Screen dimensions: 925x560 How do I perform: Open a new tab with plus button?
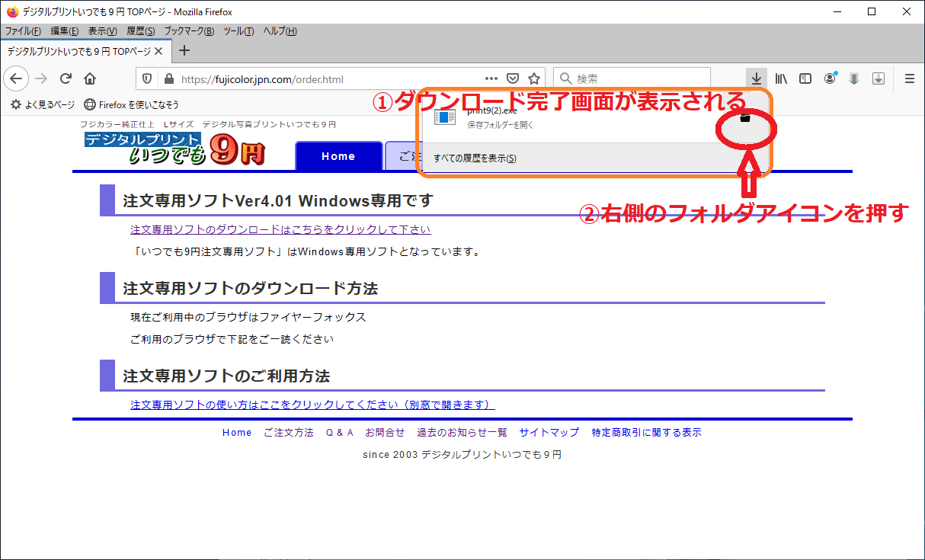[x=184, y=51]
